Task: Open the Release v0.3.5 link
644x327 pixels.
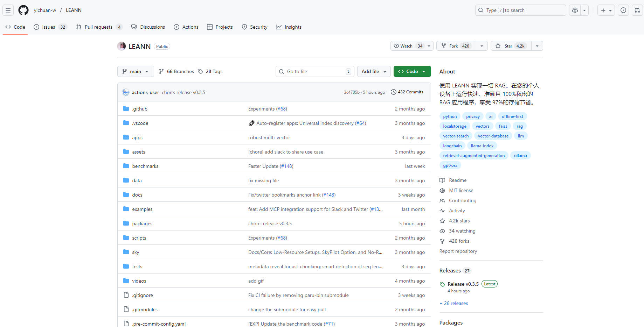Action: [x=463, y=284]
